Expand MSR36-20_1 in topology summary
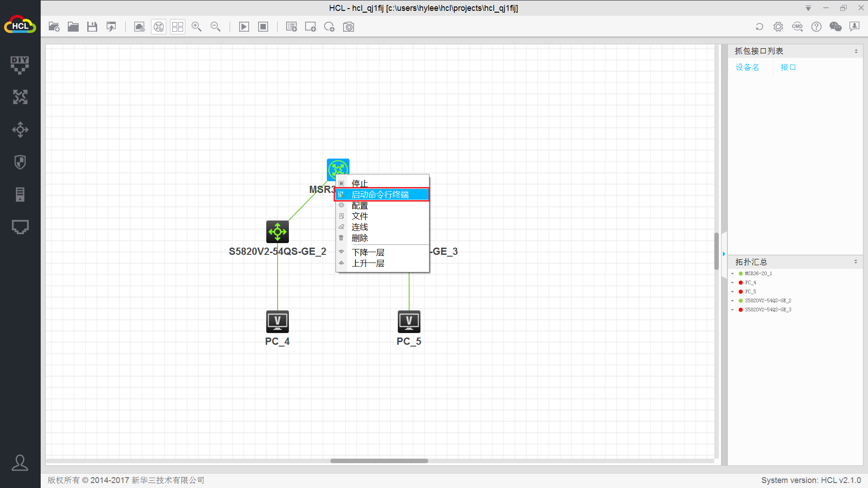 click(732, 274)
